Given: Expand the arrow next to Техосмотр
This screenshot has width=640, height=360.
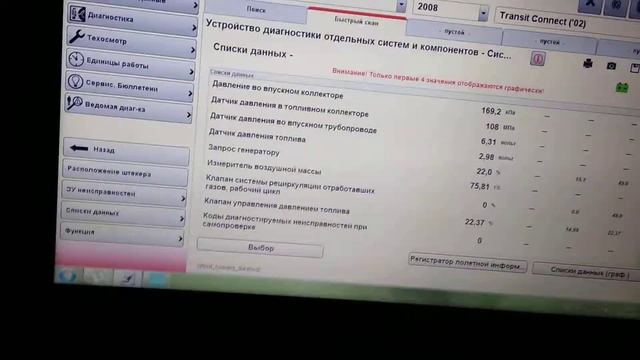Looking at the screenshot, I should pos(193,50).
